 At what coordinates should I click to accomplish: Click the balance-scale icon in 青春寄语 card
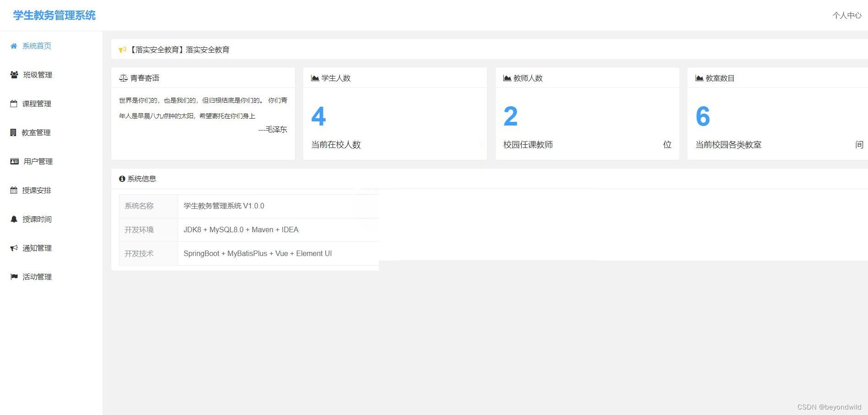(123, 78)
